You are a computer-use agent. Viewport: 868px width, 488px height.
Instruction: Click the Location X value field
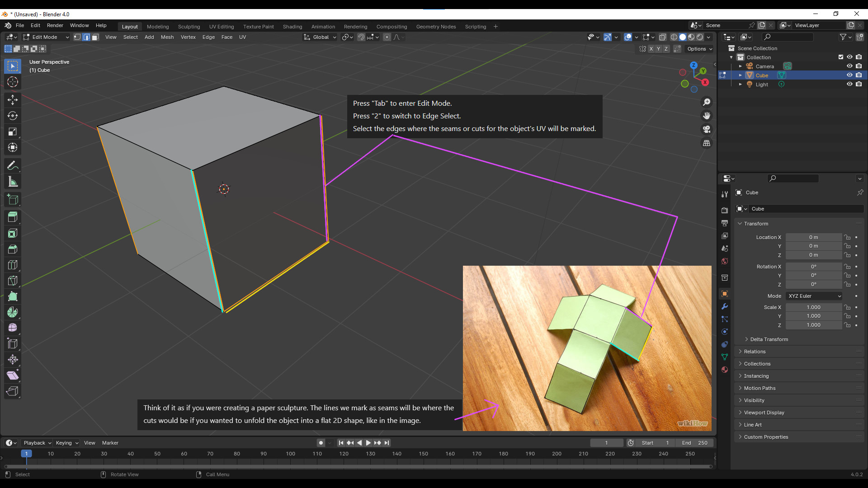pyautogui.click(x=814, y=237)
